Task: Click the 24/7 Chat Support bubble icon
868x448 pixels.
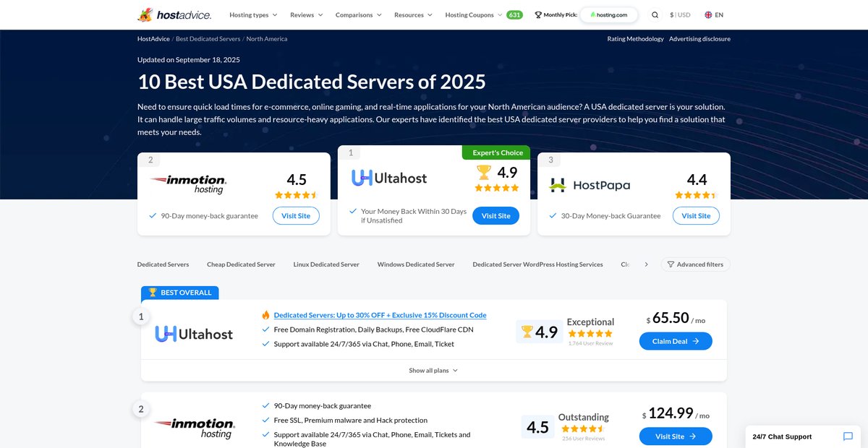Action: coord(848,436)
